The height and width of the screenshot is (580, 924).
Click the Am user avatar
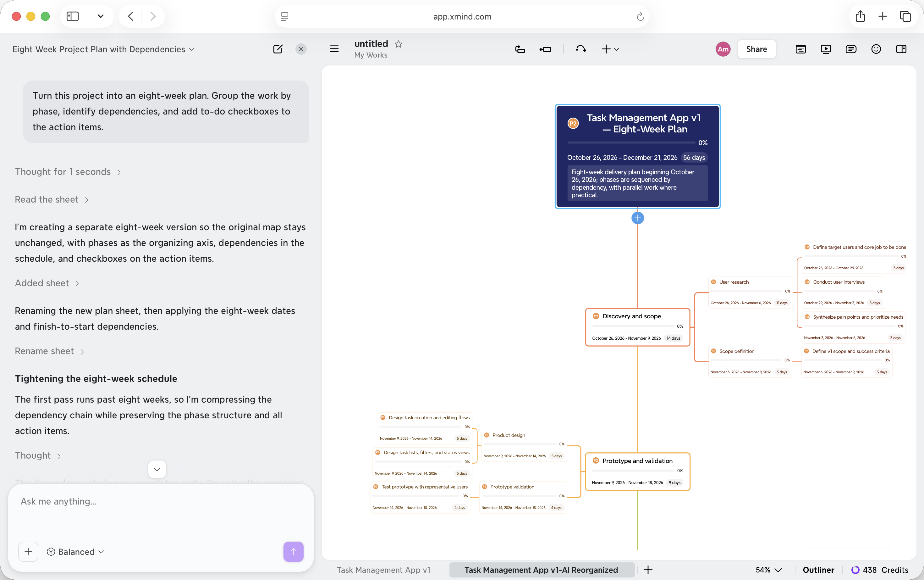coord(723,49)
